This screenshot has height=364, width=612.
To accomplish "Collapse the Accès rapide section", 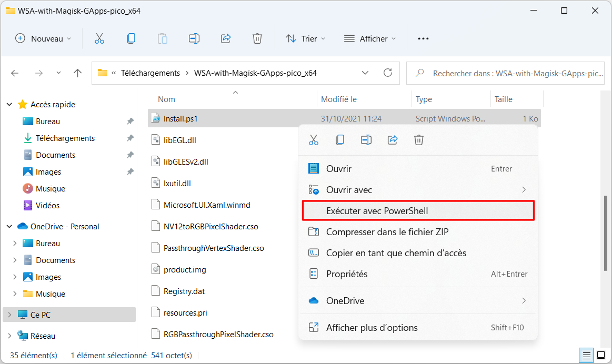I will (9, 105).
